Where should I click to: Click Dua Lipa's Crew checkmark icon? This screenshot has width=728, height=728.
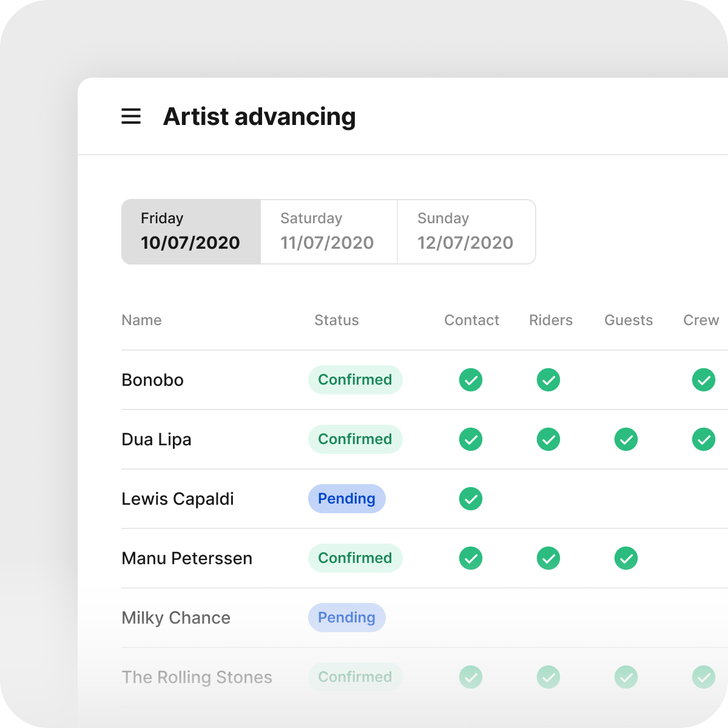[704, 439]
